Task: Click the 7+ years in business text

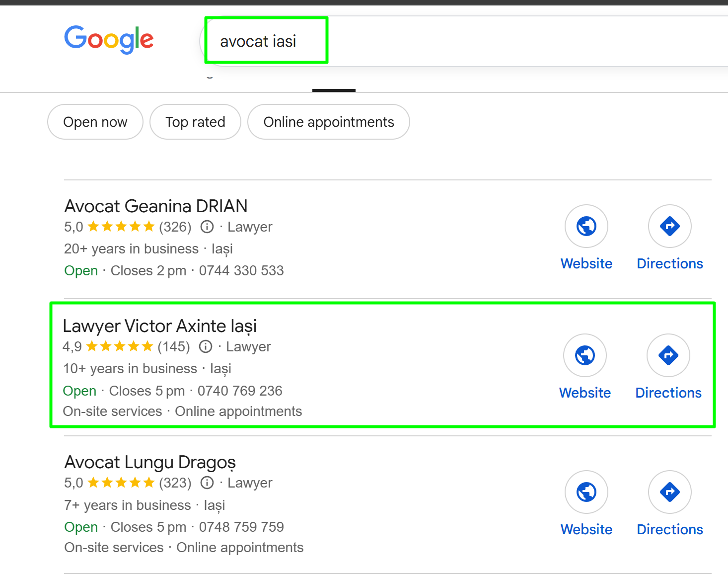Action: coord(128,505)
